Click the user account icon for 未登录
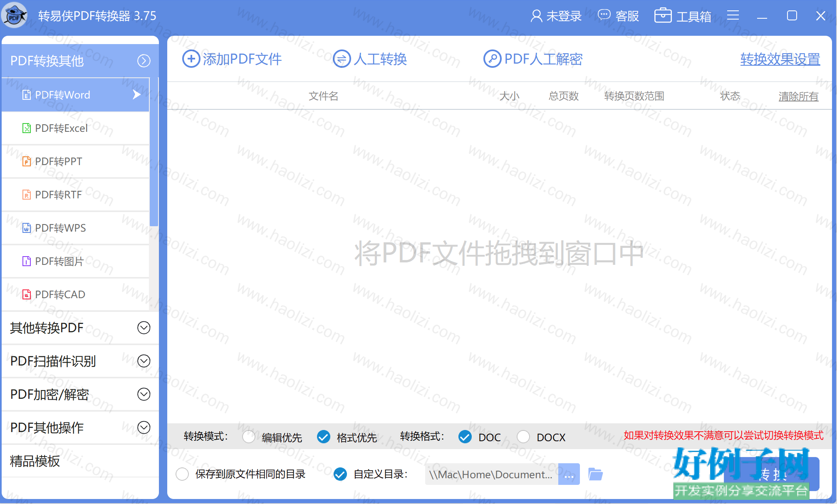 tap(536, 16)
